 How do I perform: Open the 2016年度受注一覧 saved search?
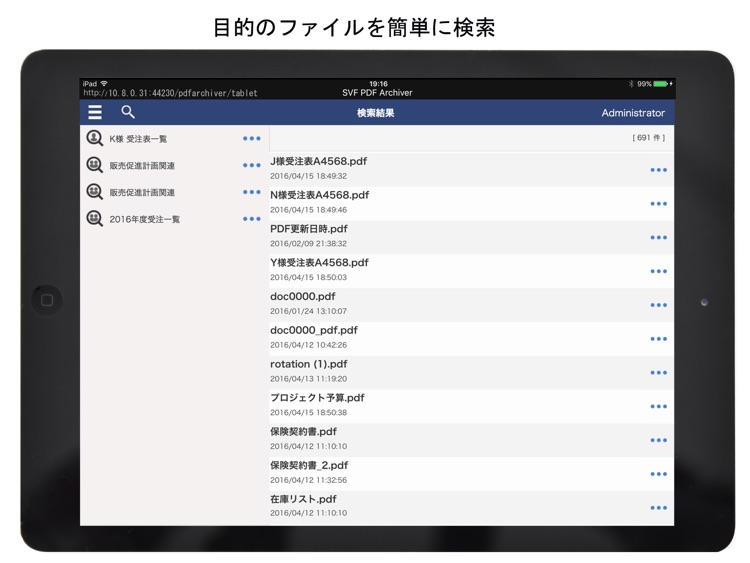[144, 220]
